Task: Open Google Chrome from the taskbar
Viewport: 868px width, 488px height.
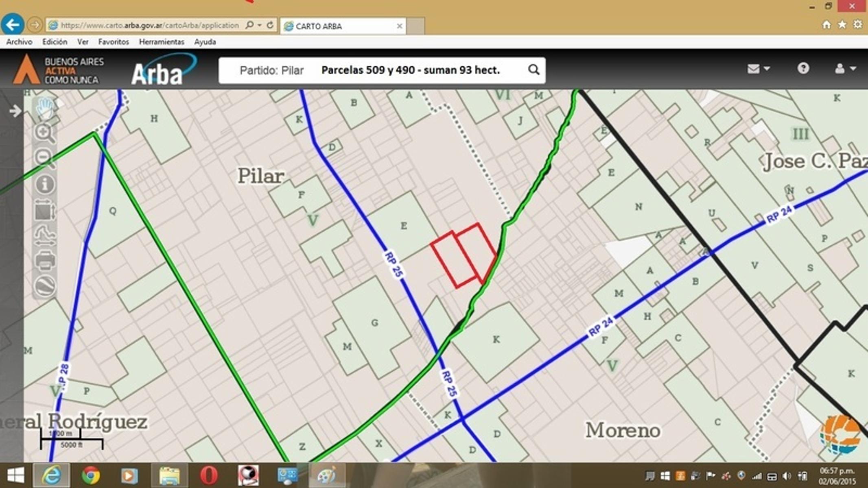Action: [90, 475]
